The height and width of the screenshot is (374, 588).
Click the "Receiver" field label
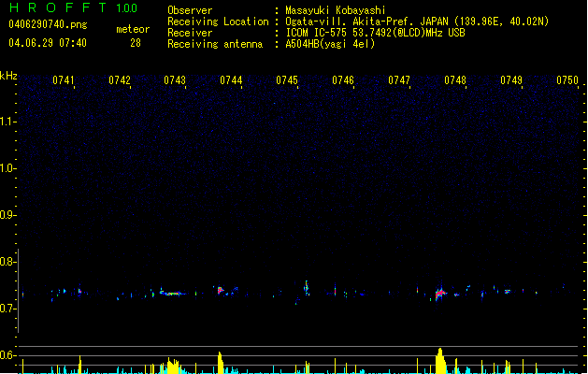coord(190,33)
